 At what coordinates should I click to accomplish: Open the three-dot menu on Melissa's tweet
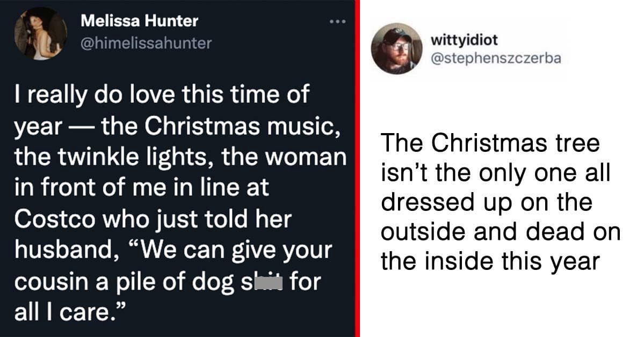point(338,20)
